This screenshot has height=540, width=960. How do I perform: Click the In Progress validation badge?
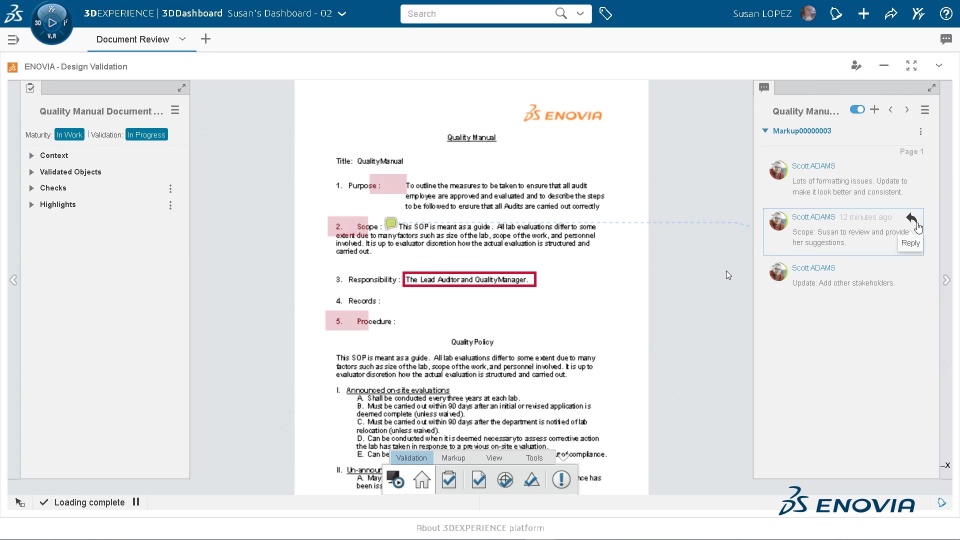click(x=146, y=135)
